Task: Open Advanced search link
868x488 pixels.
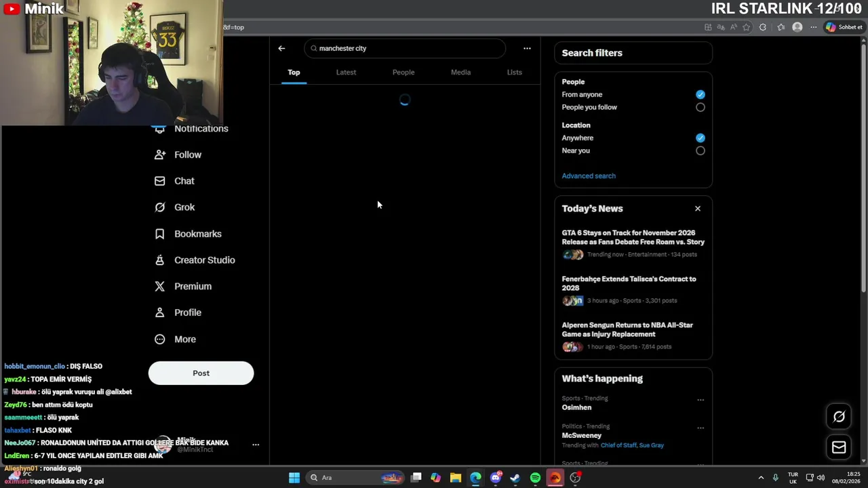Action: point(589,176)
